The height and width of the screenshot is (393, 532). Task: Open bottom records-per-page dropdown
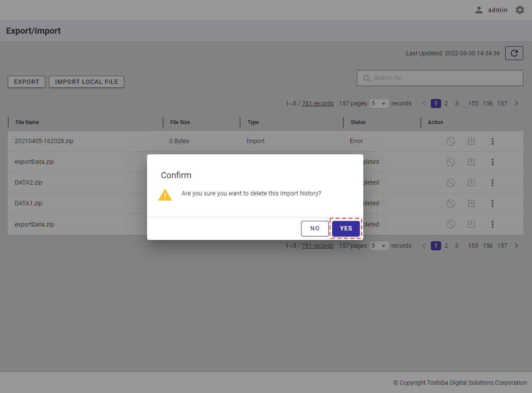[379, 246]
